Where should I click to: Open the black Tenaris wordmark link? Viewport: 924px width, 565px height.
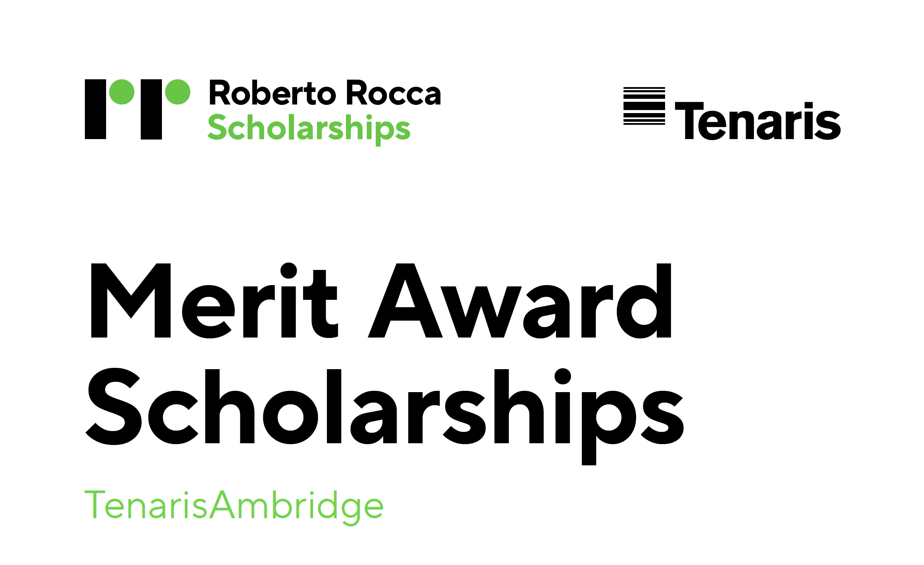758,121
